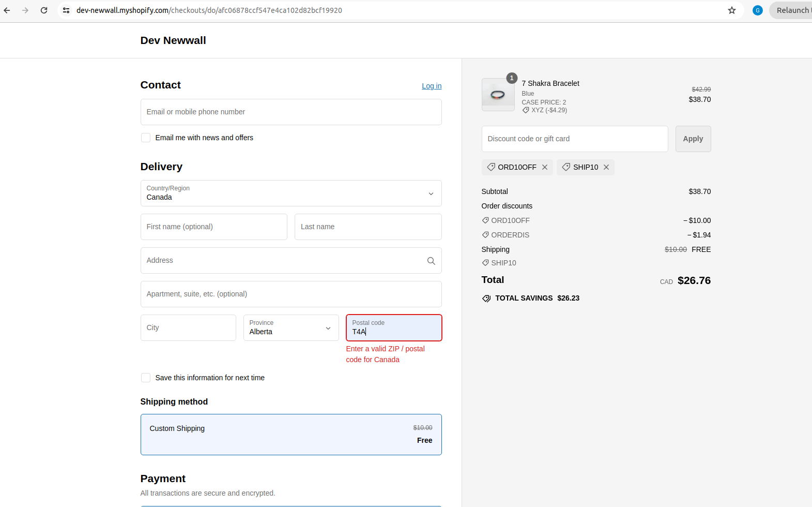
Task: Open the Country/Region dropdown
Action: pos(290,193)
